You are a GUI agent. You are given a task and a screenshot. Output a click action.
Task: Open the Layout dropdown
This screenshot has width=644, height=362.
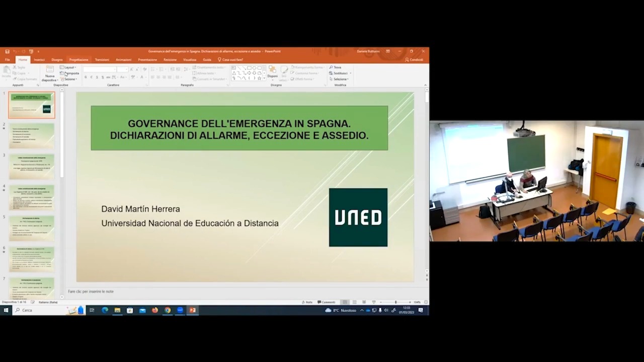coord(68,67)
